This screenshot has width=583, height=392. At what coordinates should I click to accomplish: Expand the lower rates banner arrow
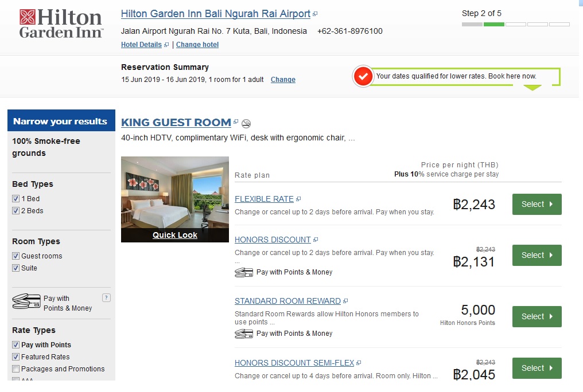click(533, 87)
